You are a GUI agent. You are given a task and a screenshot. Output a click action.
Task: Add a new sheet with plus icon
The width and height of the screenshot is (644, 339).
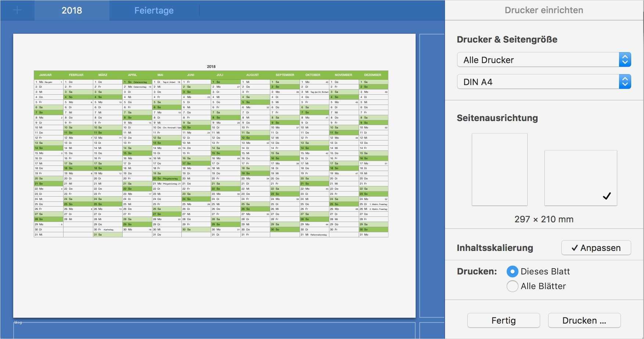coord(17,10)
